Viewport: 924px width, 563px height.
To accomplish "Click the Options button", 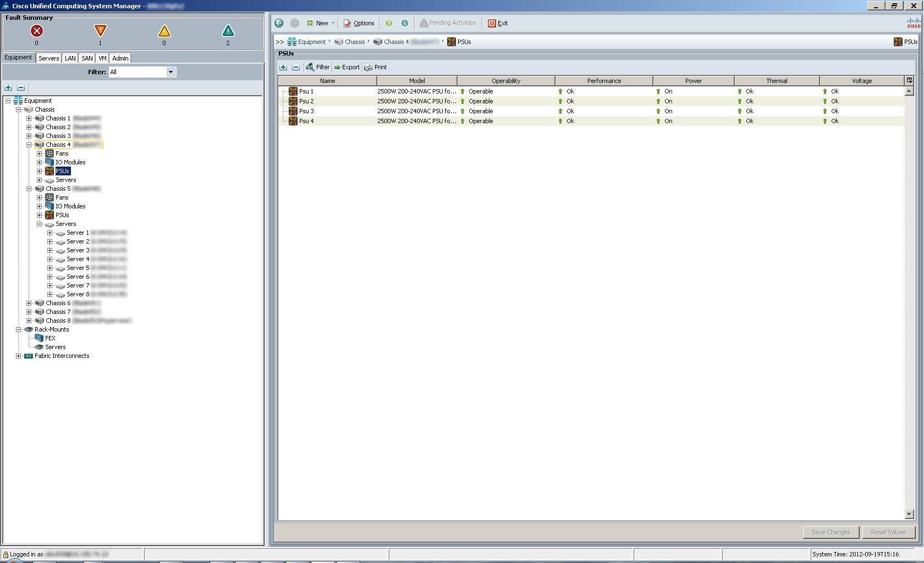I will click(359, 23).
